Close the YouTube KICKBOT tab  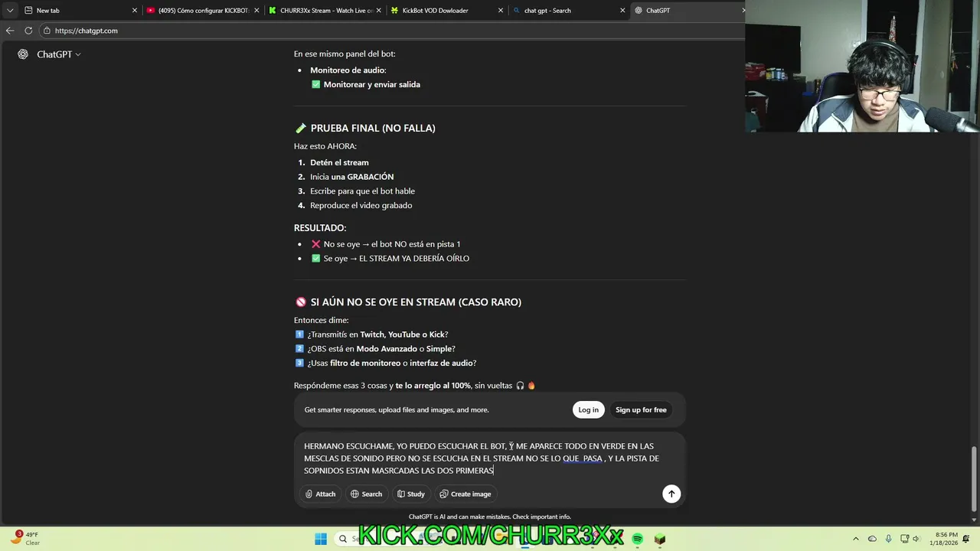[256, 11]
